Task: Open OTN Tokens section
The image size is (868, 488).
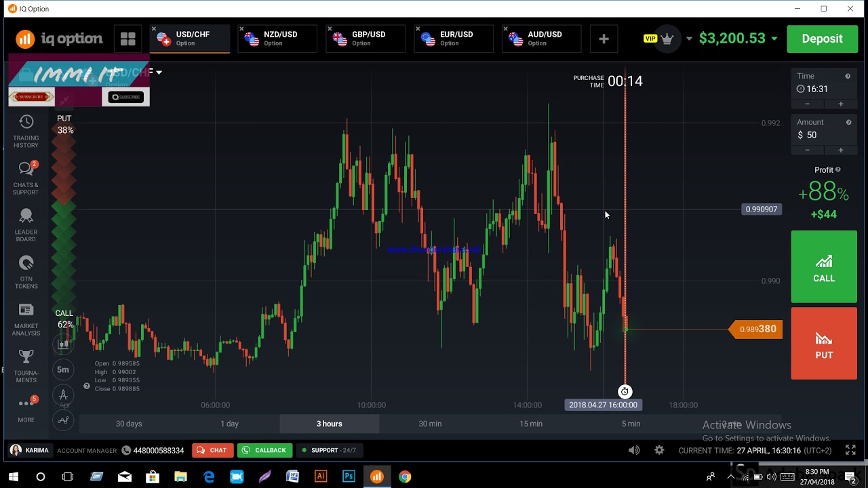Action: tap(26, 272)
